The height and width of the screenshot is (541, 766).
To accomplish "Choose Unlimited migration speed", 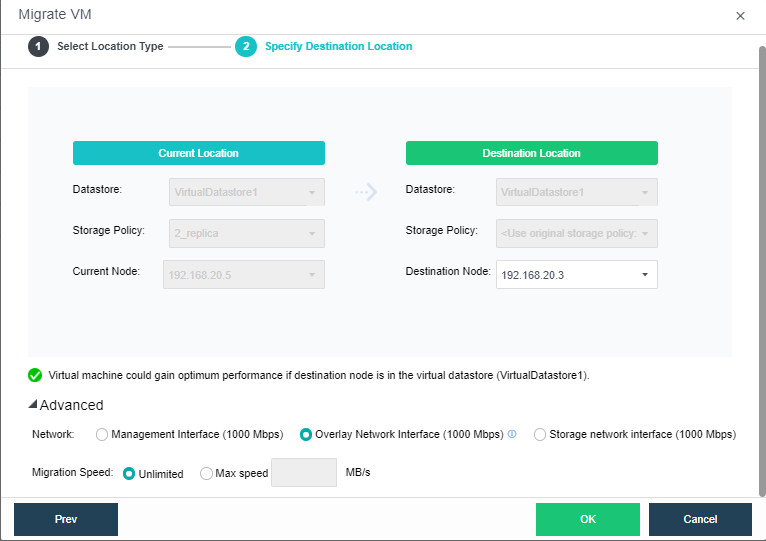I will [129, 474].
